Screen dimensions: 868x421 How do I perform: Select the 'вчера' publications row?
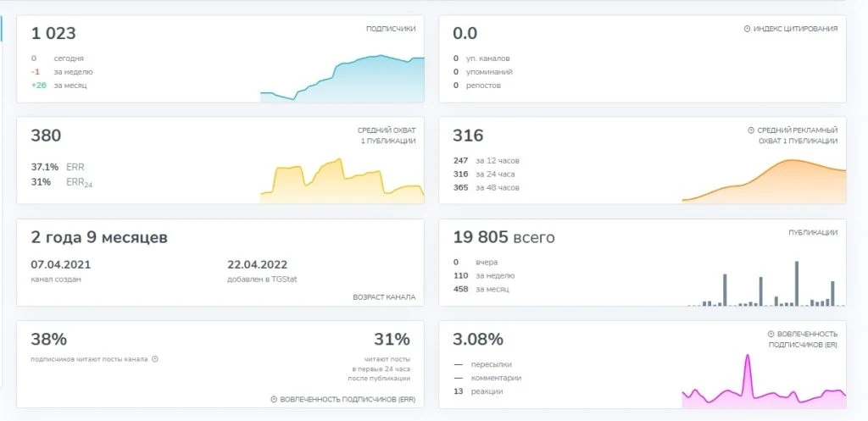(x=476, y=263)
